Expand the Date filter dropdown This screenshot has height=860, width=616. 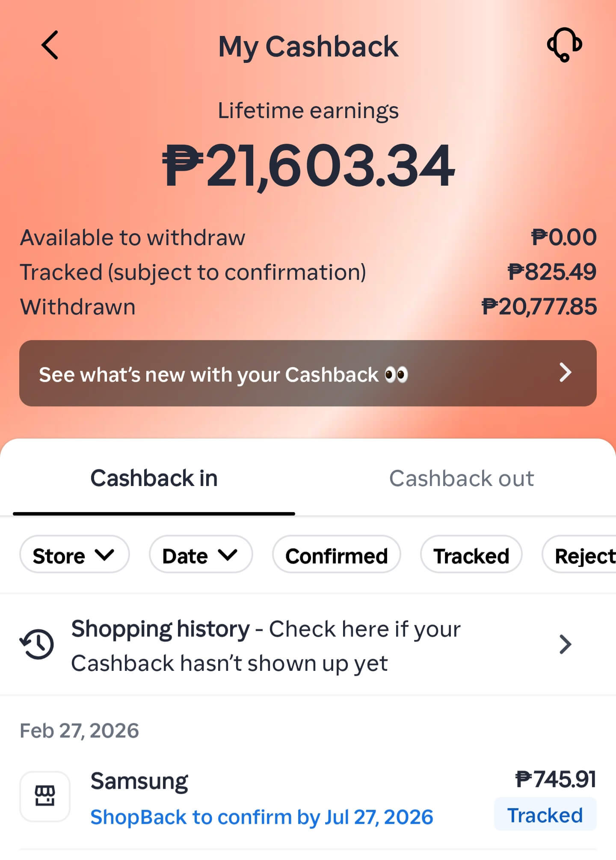click(200, 556)
